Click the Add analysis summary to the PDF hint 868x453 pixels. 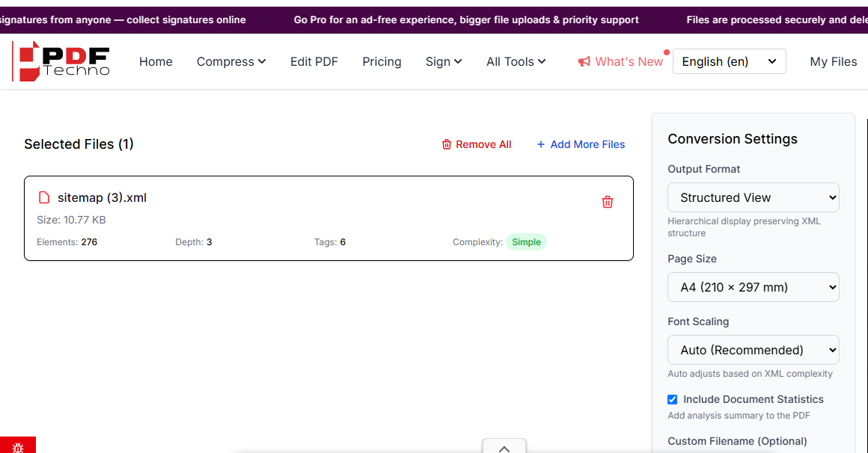[x=739, y=416]
